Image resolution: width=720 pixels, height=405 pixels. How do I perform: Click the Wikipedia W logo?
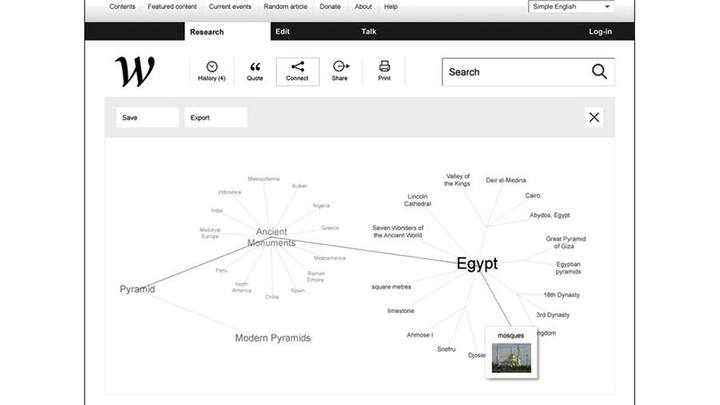pyautogui.click(x=135, y=72)
